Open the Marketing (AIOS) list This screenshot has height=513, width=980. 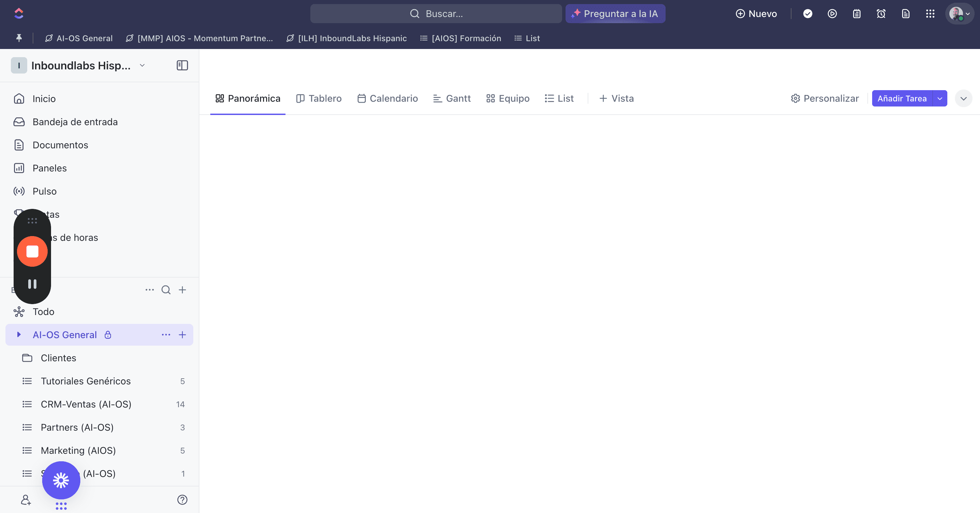point(100,451)
